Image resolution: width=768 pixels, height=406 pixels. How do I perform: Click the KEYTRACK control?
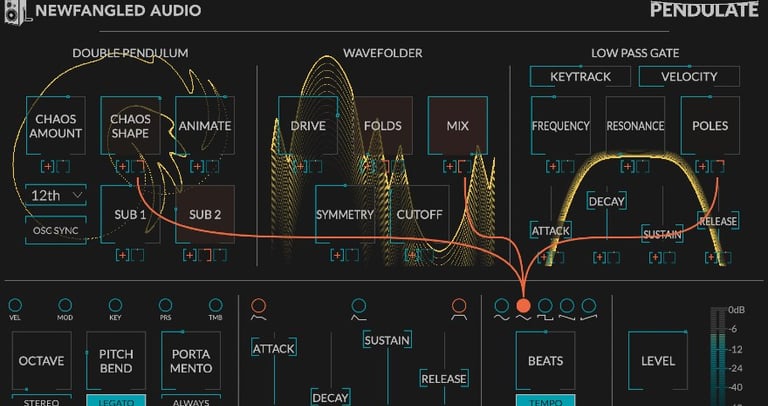(580, 77)
